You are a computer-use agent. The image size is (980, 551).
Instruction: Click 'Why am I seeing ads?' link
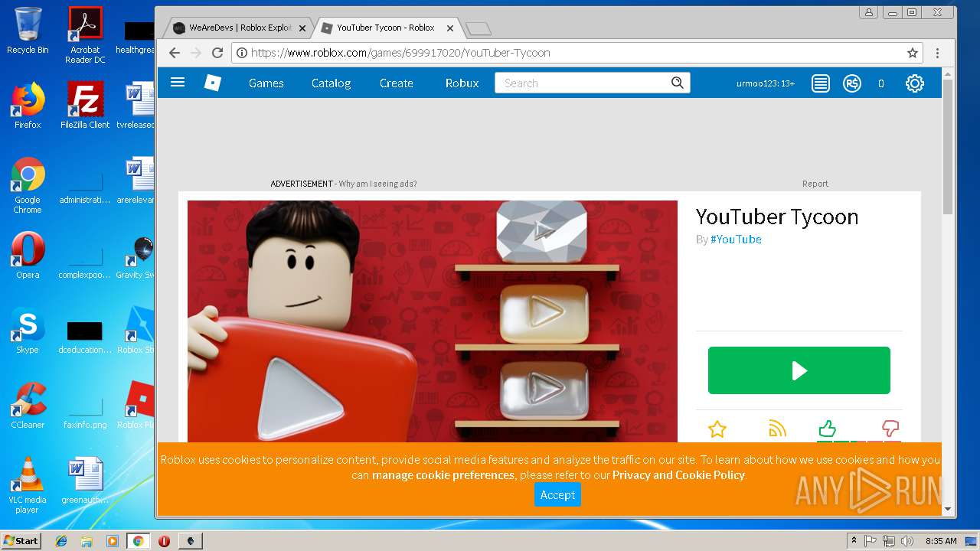377,184
